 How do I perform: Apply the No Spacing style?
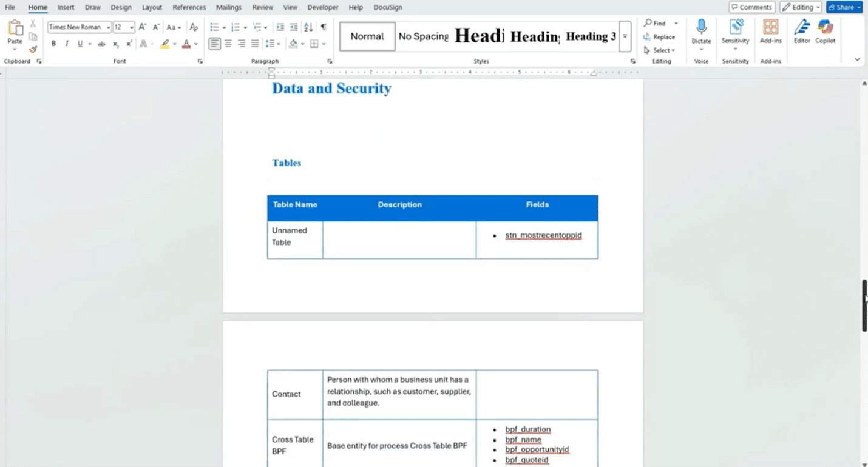(423, 36)
